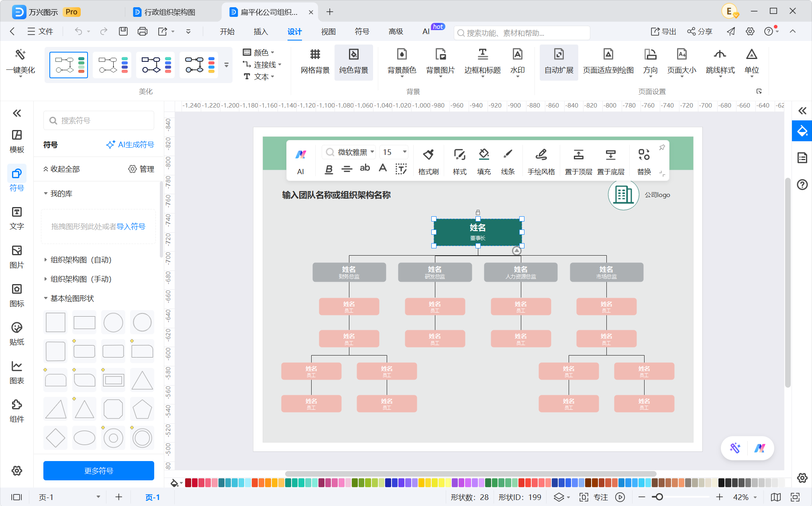Image resolution: width=812 pixels, height=506 pixels.
Task: Switch to the 插入 ribbon tab
Action: pyautogui.click(x=261, y=32)
